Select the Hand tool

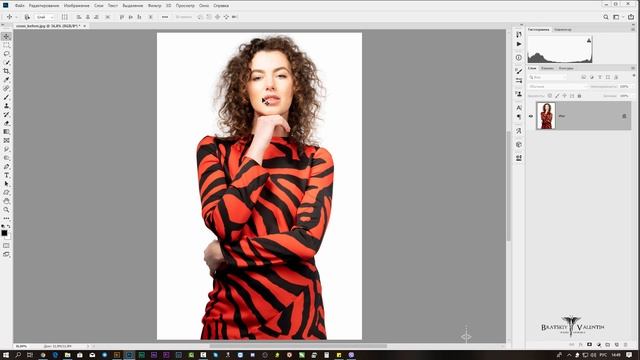6,201
